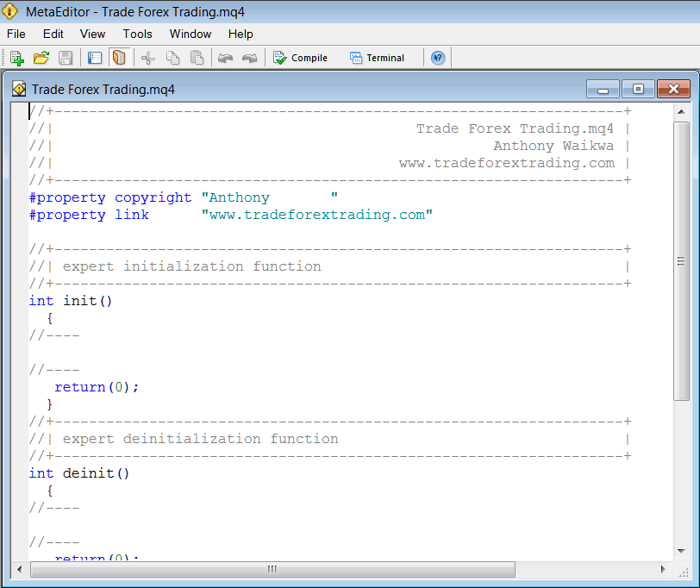The height and width of the screenshot is (588, 700).
Task: Select the Cut toolbar icon
Action: (x=147, y=57)
